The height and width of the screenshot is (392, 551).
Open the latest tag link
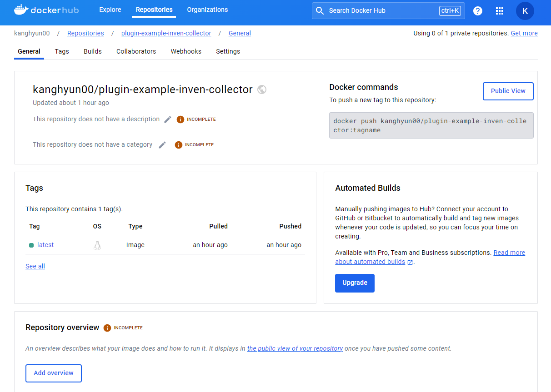pyautogui.click(x=45, y=245)
